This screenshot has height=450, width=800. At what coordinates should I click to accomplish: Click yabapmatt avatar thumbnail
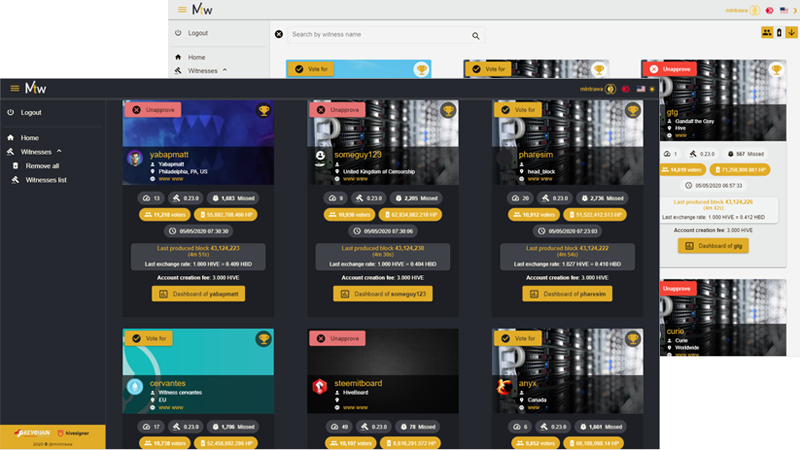click(x=135, y=158)
